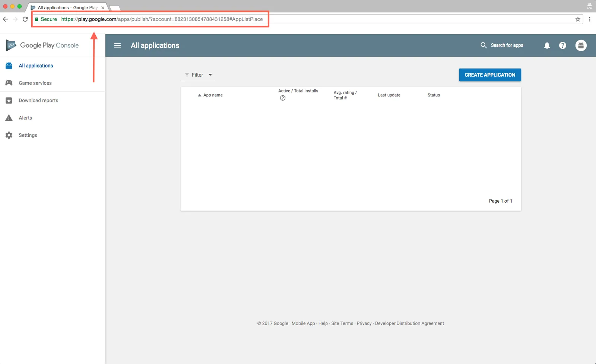Open the Filter dropdown

[198, 75]
